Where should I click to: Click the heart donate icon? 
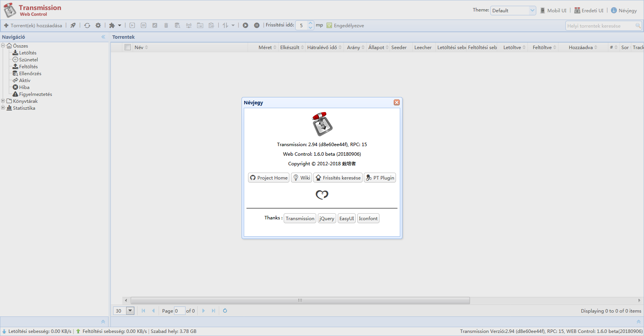(x=322, y=195)
